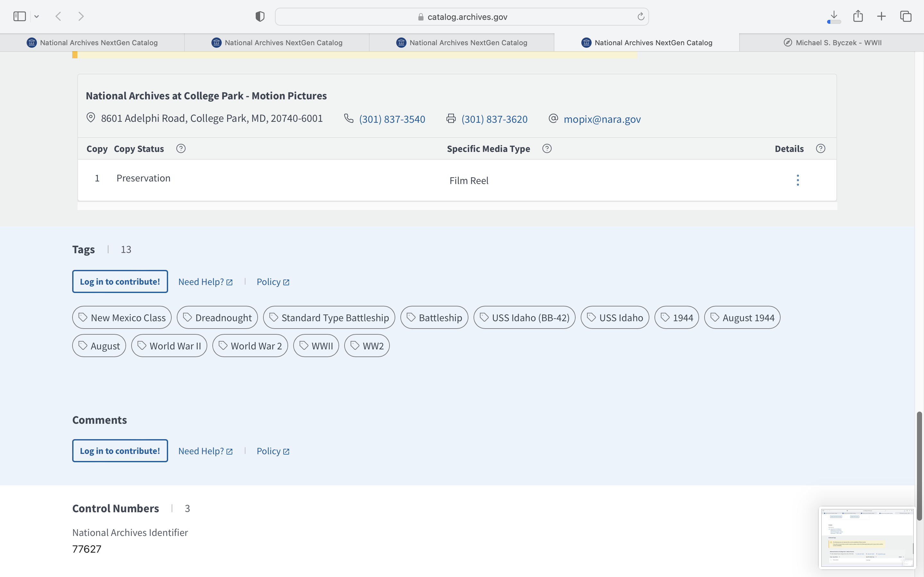
Task: Show tab overview icon
Action: 906,16
